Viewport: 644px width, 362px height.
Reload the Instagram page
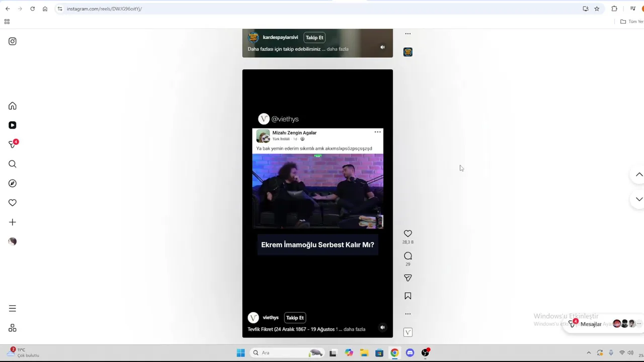(x=32, y=9)
